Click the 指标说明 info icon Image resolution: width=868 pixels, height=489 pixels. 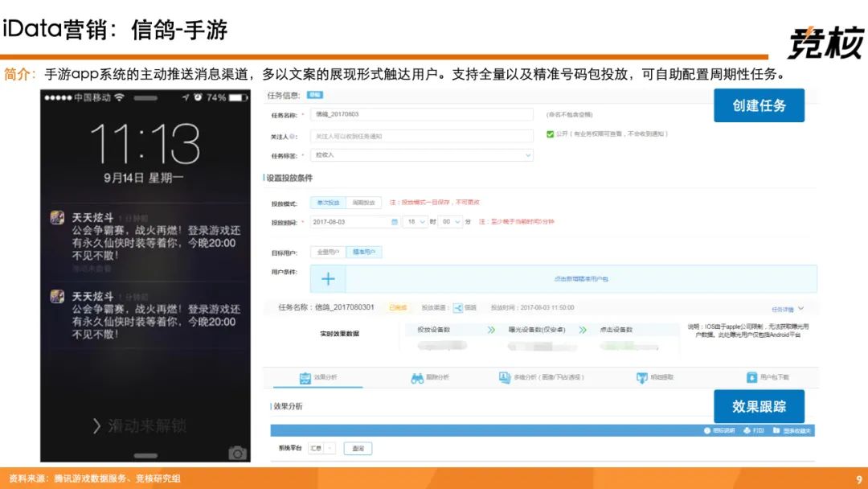[x=707, y=431]
